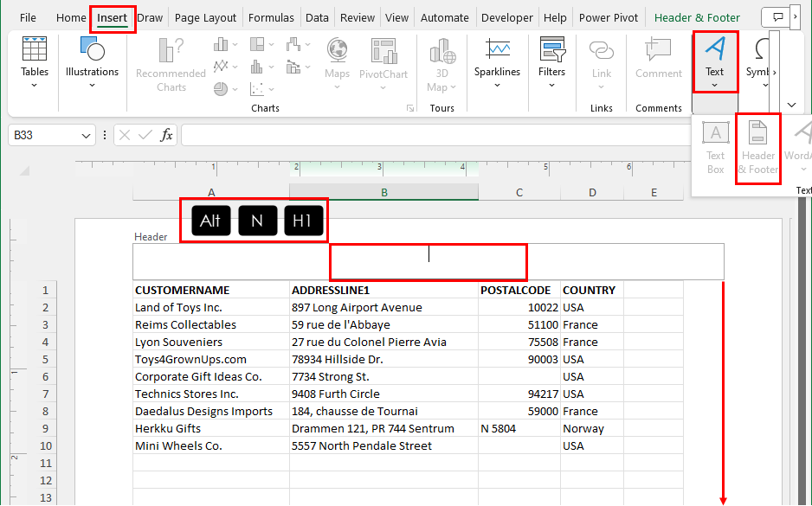Select the CUSTOMERNAME header cell
The image size is (812, 506).
point(211,291)
